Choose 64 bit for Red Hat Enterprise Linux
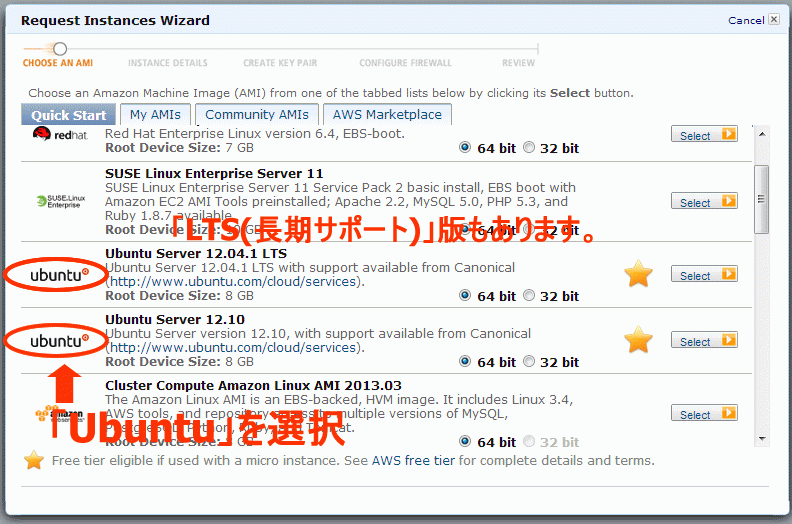This screenshot has width=792, height=524. [465, 147]
